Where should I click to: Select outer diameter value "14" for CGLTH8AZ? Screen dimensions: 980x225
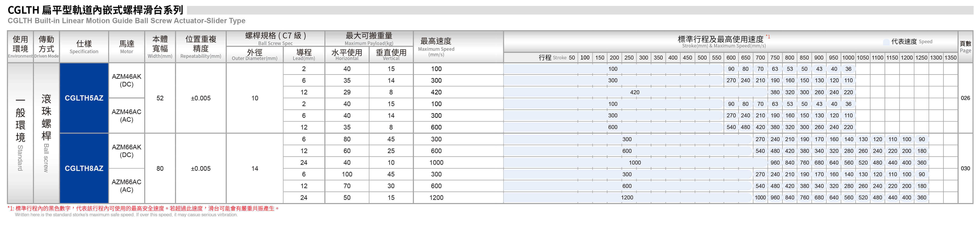[255, 168]
